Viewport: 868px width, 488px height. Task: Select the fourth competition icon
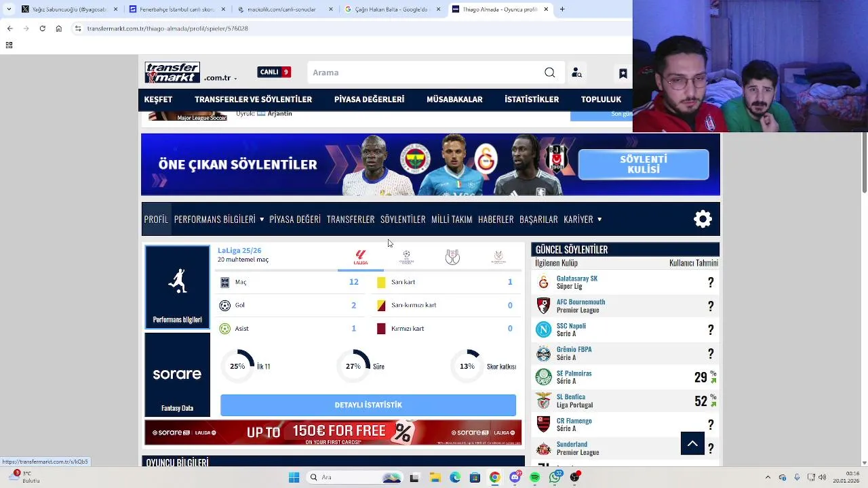coord(498,257)
